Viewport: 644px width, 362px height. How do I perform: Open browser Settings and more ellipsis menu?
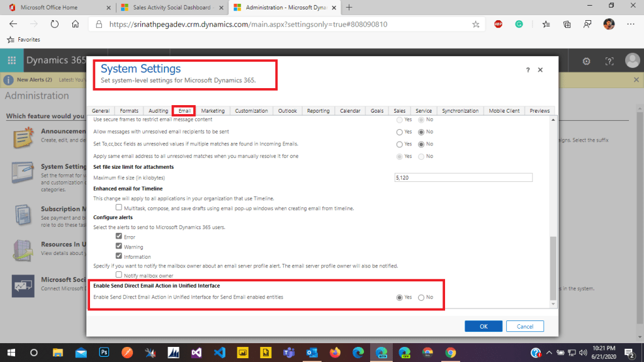[x=629, y=24]
